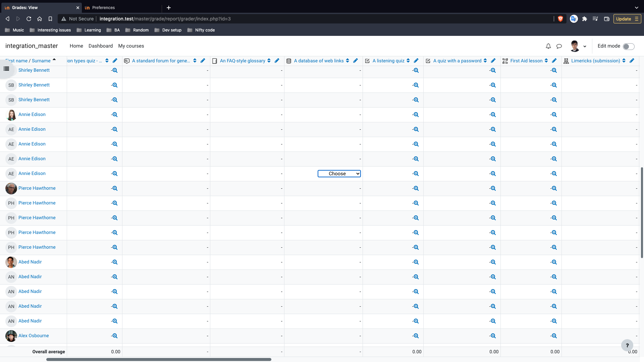644x362 pixels.
Task: Sort by A listening quiz arrows
Action: pyautogui.click(x=408, y=61)
